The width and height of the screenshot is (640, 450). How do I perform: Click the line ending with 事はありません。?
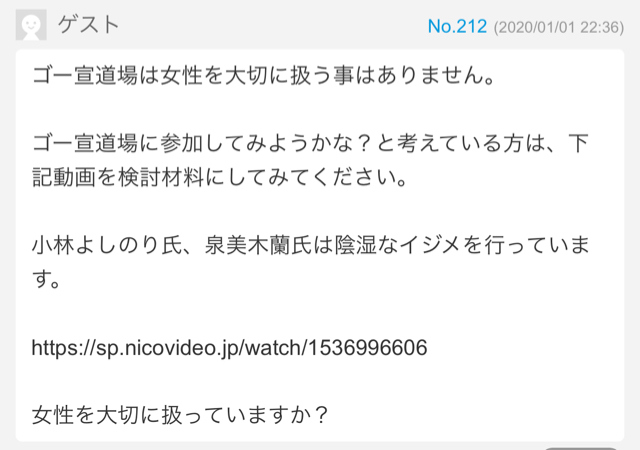264,76
